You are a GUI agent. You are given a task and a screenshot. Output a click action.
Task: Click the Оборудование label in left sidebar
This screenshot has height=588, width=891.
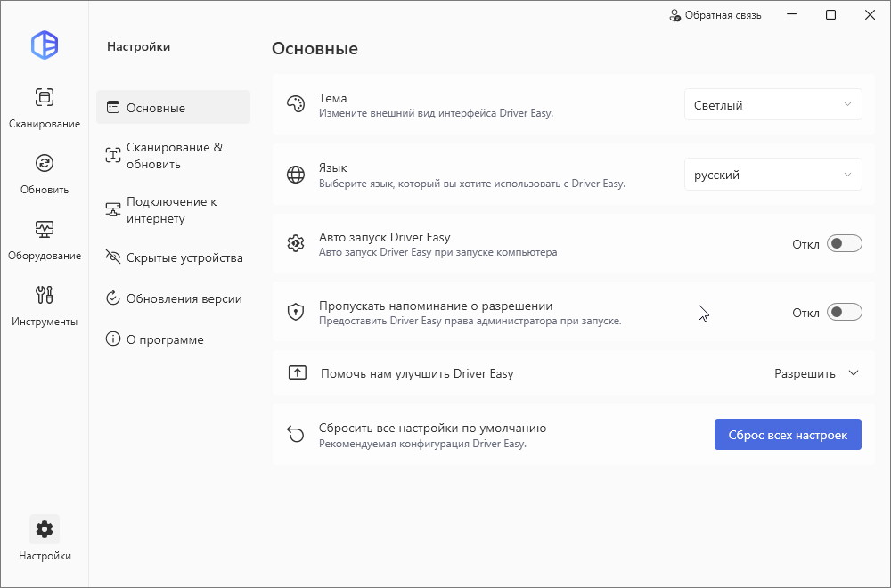45,256
